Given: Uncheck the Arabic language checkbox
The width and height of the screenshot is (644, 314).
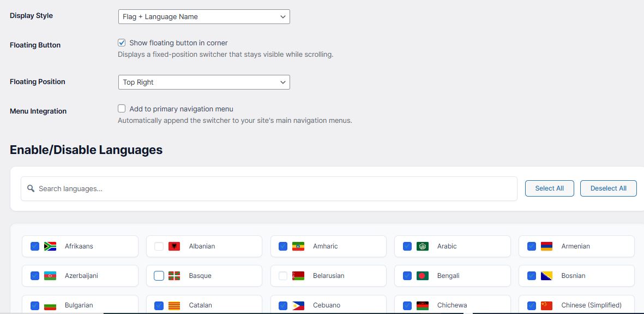Looking at the screenshot, I should click(407, 246).
